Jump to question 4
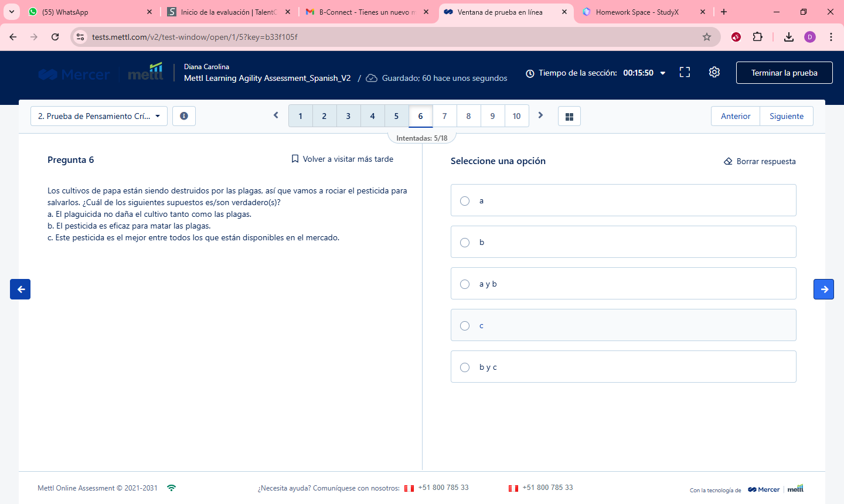 pyautogui.click(x=372, y=116)
